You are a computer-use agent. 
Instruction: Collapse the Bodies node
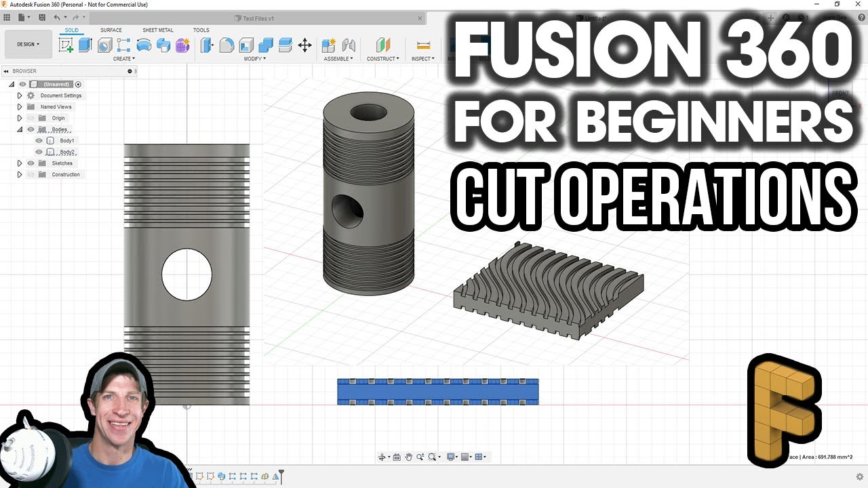click(20, 129)
